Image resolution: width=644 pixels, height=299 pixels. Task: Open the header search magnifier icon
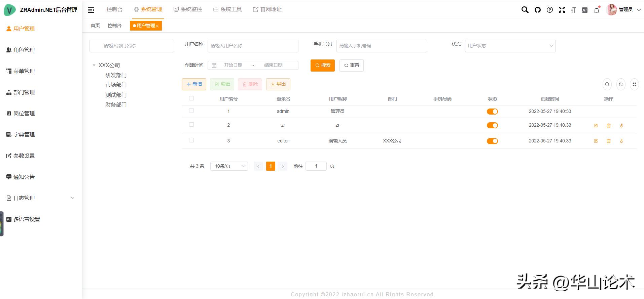tap(525, 10)
